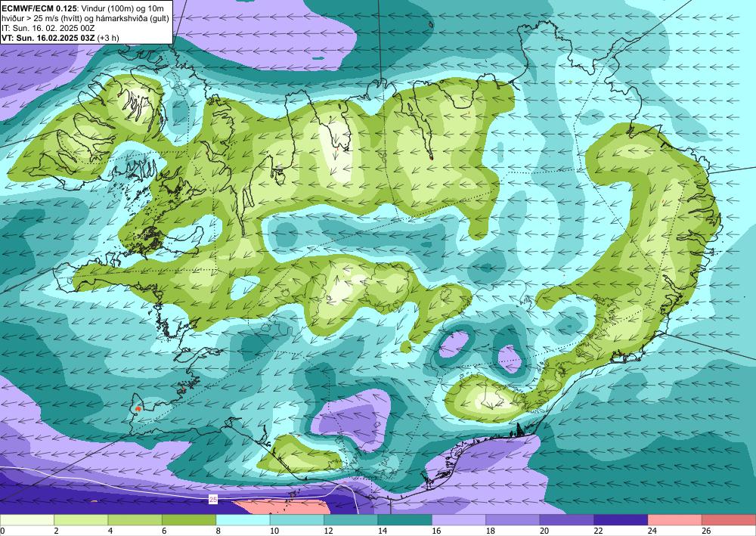The height and width of the screenshot is (536, 756).
Task: Click the legend swatch between 16 and 18
Action: (459, 520)
